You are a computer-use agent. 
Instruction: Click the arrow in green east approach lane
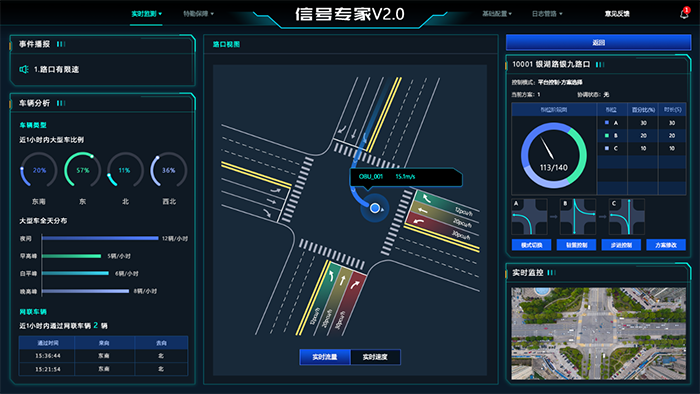click(427, 198)
